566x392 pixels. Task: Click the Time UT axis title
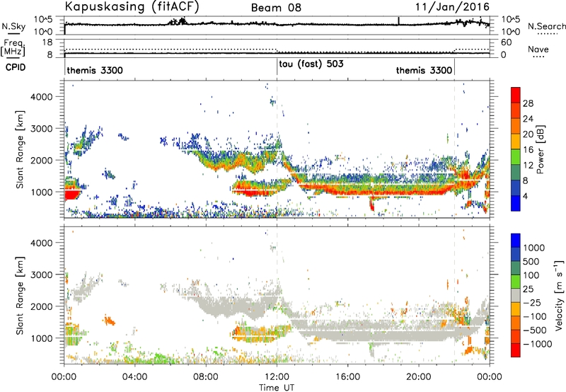(x=277, y=388)
